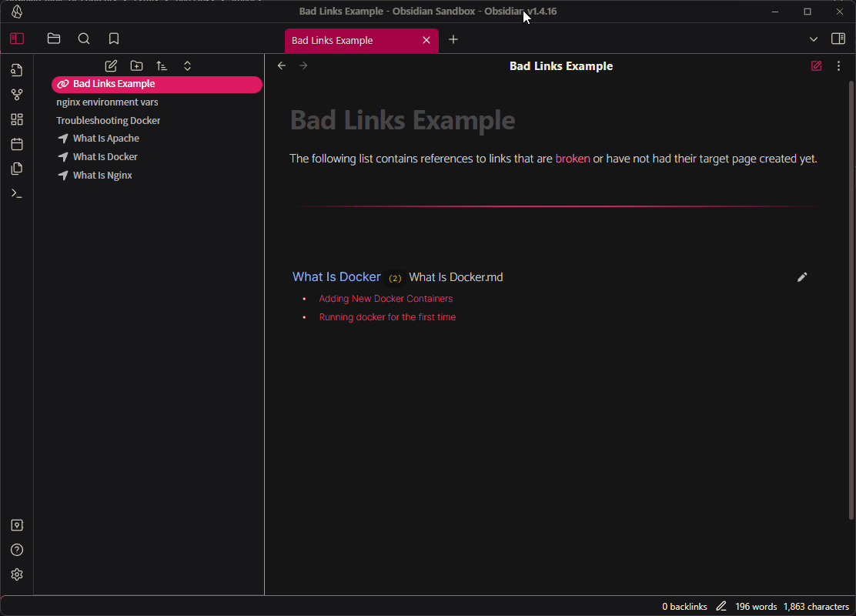Screen dimensions: 856x616
Task: Open more options three-dot menu
Action: click(x=838, y=66)
